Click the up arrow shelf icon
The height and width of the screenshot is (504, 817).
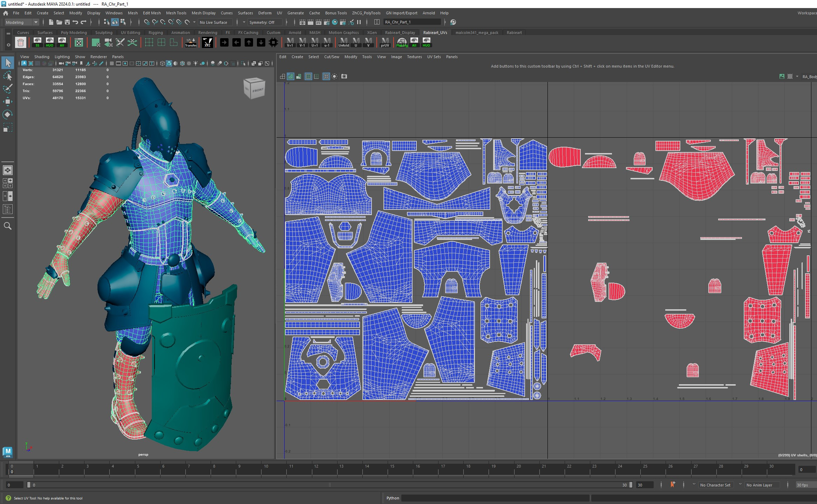(x=249, y=42)
